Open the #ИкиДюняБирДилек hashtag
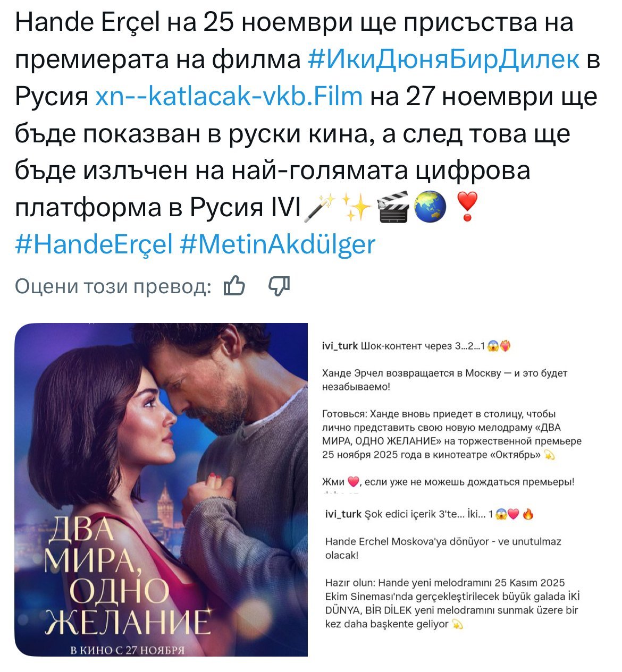This screenshot has width=622, height=672. pyautogui.click(x=444, y=59)
